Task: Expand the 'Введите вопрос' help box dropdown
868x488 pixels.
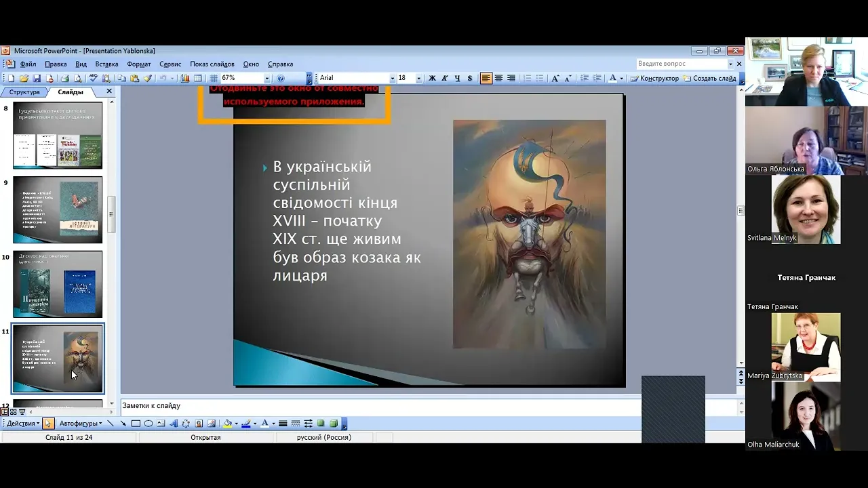Action: point(730,64)
